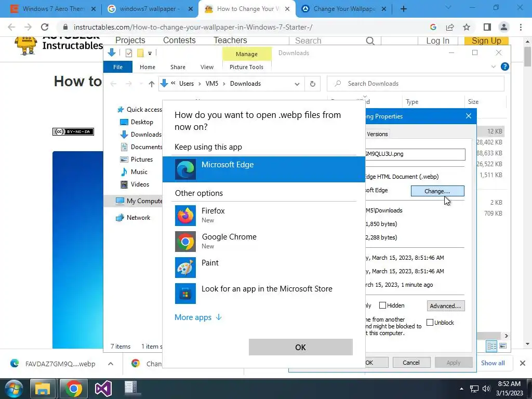The height and width of the screenshot is (399, 532).
Task: Click the volume icon in system tray
Action: click(486, 389)
